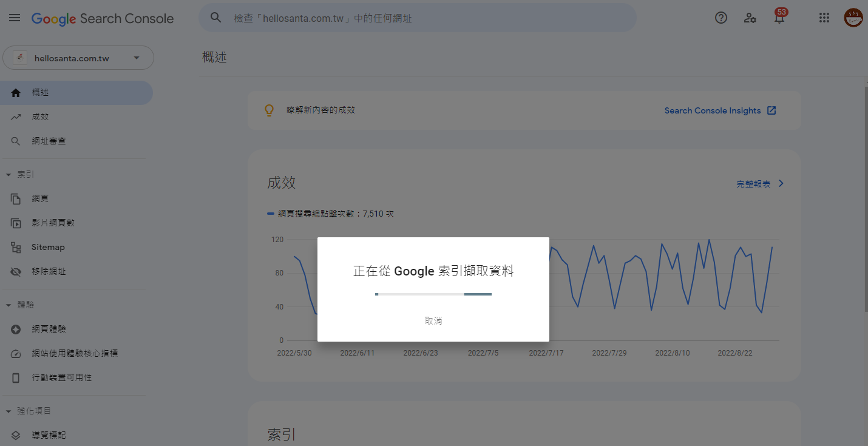The image size is (868, 446).
Task: Click the gauge icon for 網站使用體驗核心指標
Action: [x=16, y=354]
